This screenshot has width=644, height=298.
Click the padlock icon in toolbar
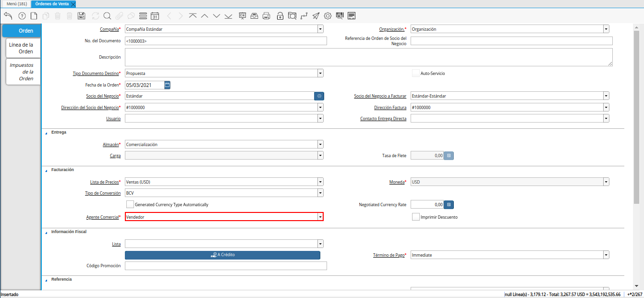[280, 16]
